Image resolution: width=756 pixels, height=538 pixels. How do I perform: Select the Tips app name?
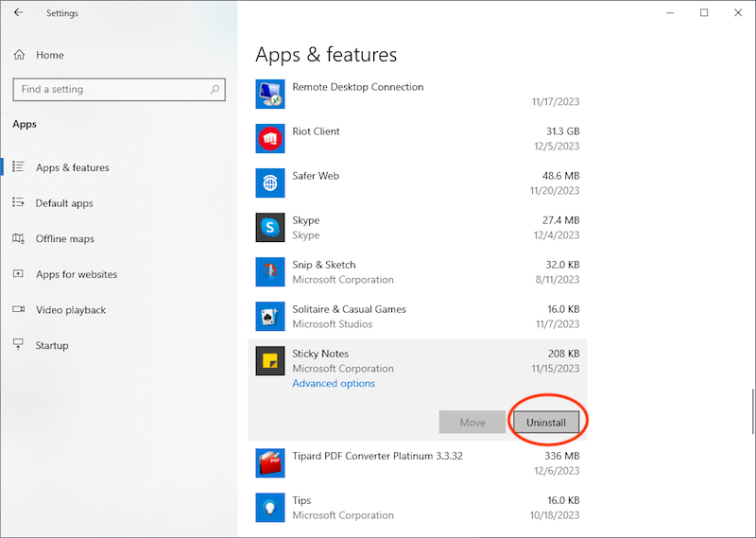(301, 500)
